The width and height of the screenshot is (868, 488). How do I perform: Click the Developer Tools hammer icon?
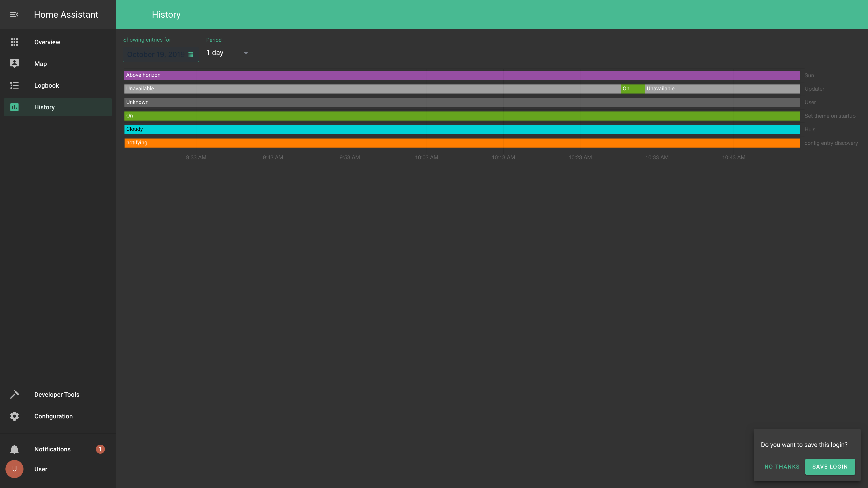pyautogui.click(x=14, y=394)
